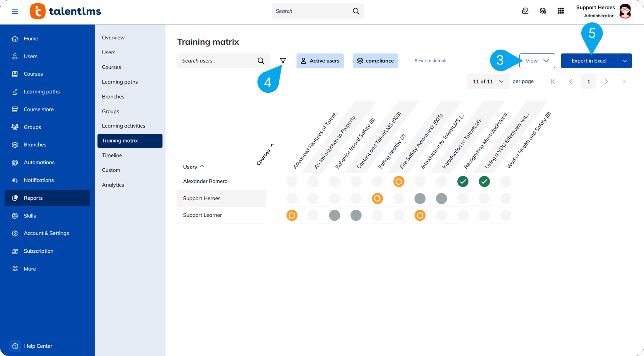Expand the Export options dropdown arrow
The height and width of the screenshot is (356, 644).
(x=624, y=61)
